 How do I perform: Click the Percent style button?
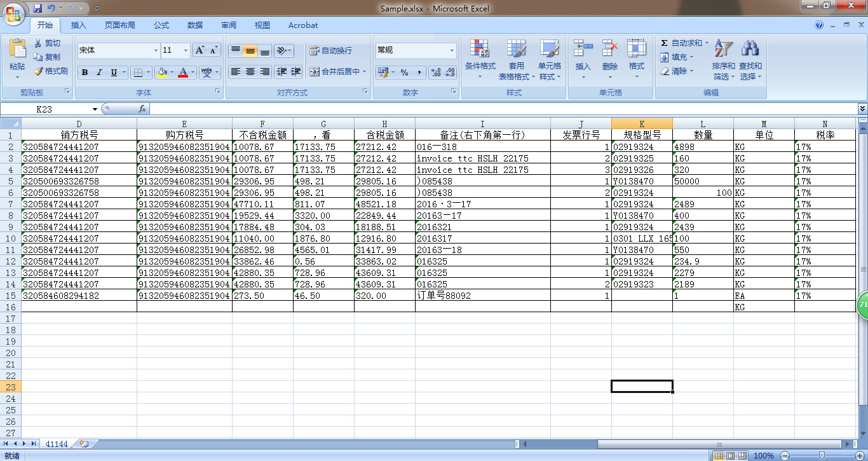point(404,72)
